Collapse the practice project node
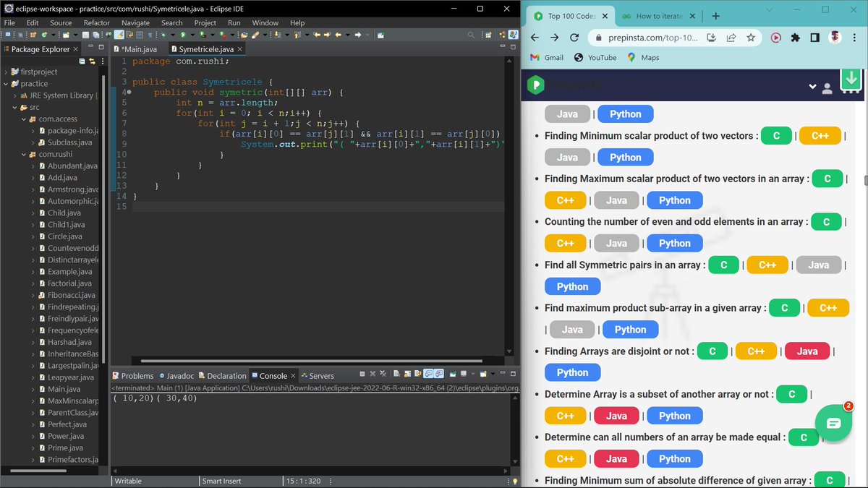Image resolution: width=868 pixels, height=488 pixels. [6, 83]
